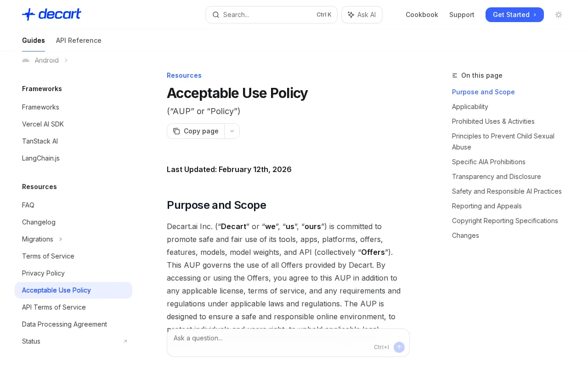Open Privacy Policy sidebar link

[43, 273]
